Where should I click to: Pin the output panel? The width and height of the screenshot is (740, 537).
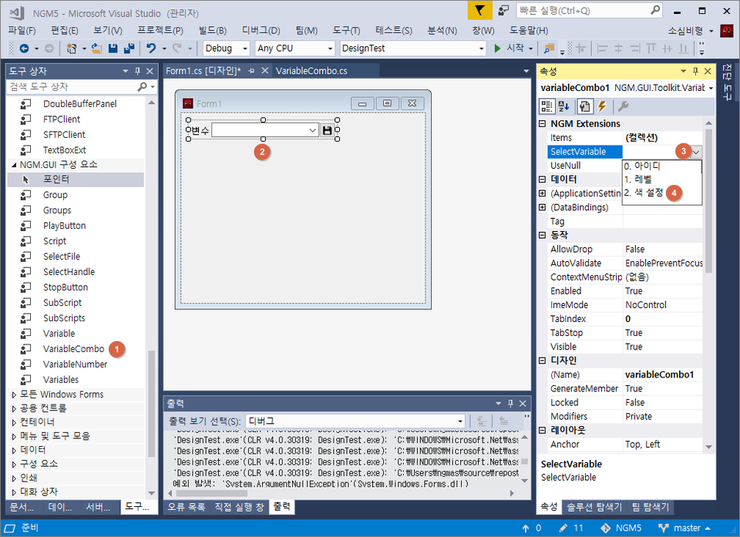[510, 403]
